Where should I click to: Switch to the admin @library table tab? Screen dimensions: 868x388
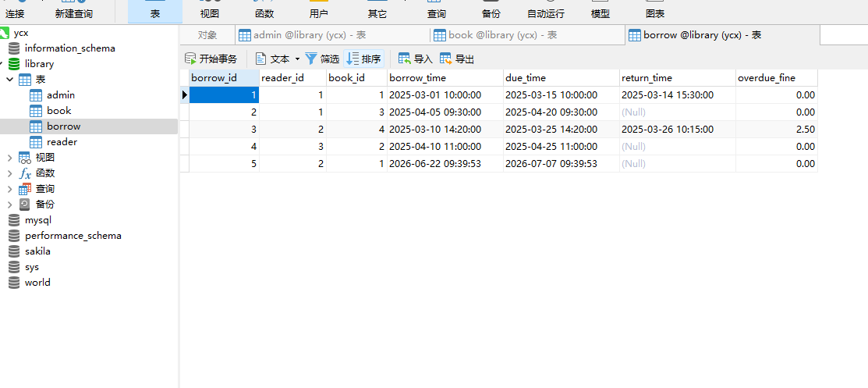pos(332,35)
